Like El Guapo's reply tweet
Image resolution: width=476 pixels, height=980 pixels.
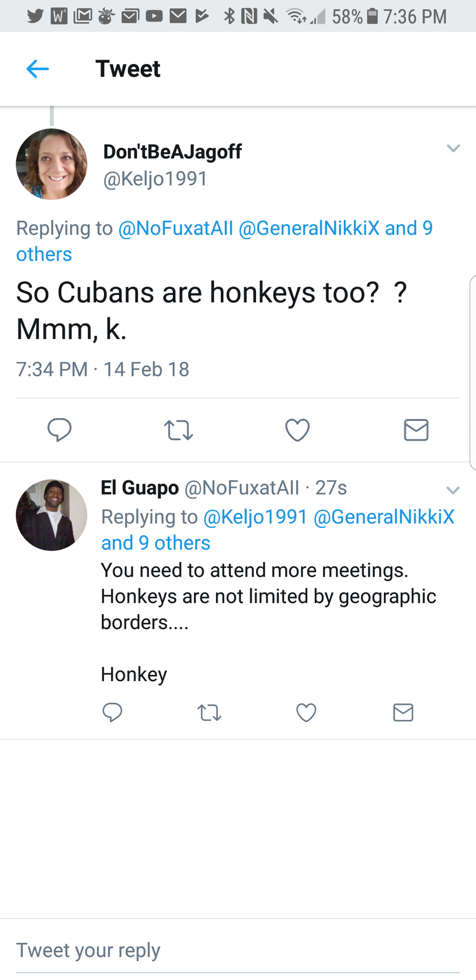pyautogui.click(x=306, y=712)
